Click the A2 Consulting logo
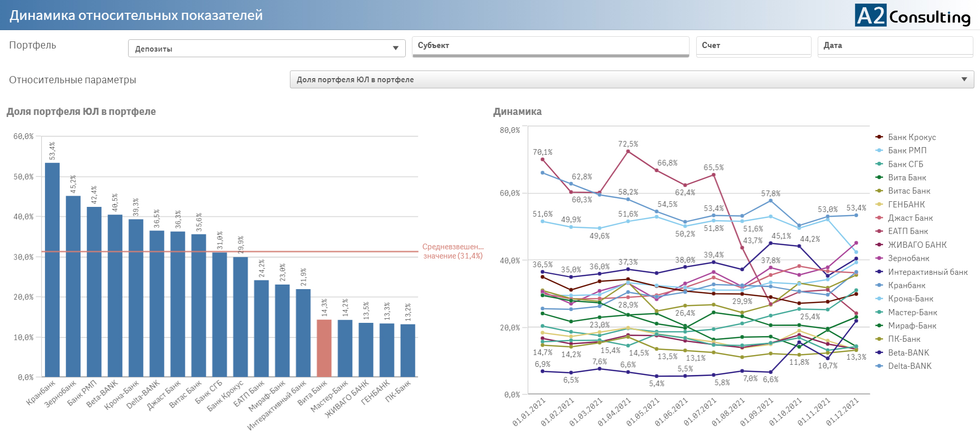 point(913,15)
